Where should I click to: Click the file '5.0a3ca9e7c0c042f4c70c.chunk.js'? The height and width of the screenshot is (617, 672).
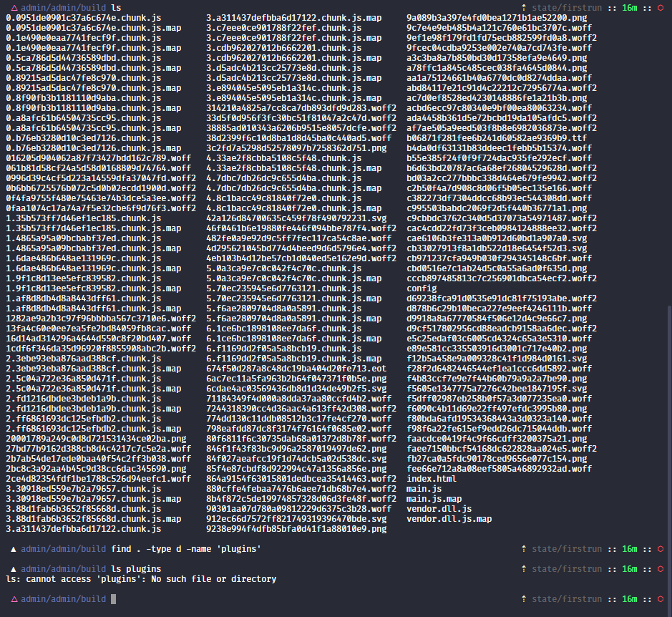(x=283, y=268)
